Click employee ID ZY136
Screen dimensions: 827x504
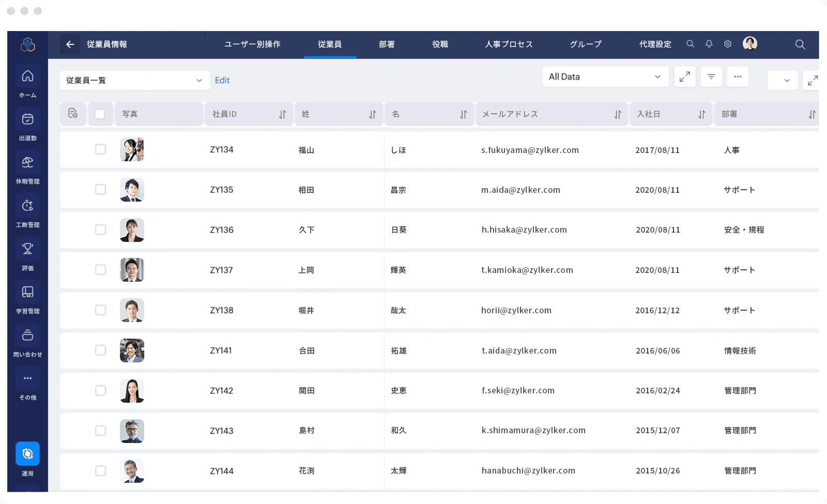click(x=222, y=230)
